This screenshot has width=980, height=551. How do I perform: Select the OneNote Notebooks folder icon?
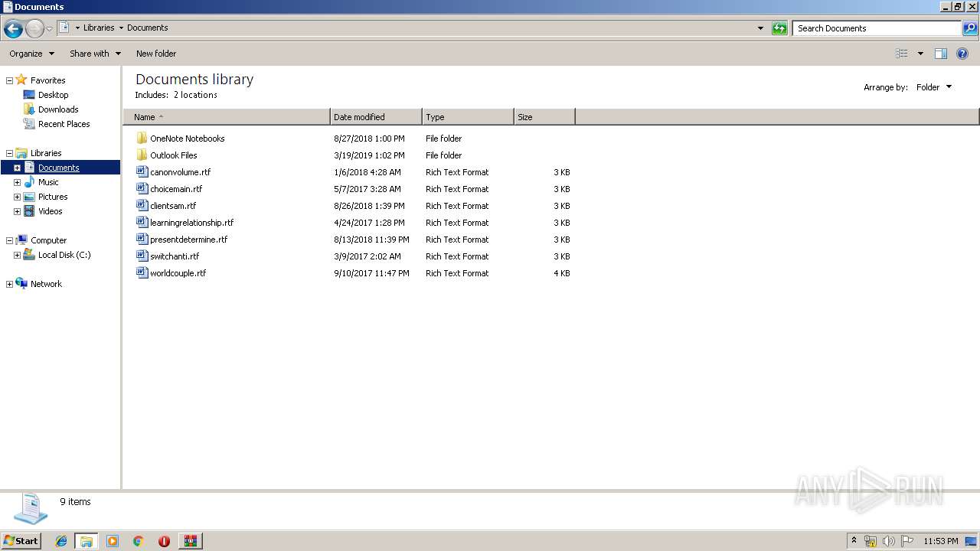tap(142, 139)
